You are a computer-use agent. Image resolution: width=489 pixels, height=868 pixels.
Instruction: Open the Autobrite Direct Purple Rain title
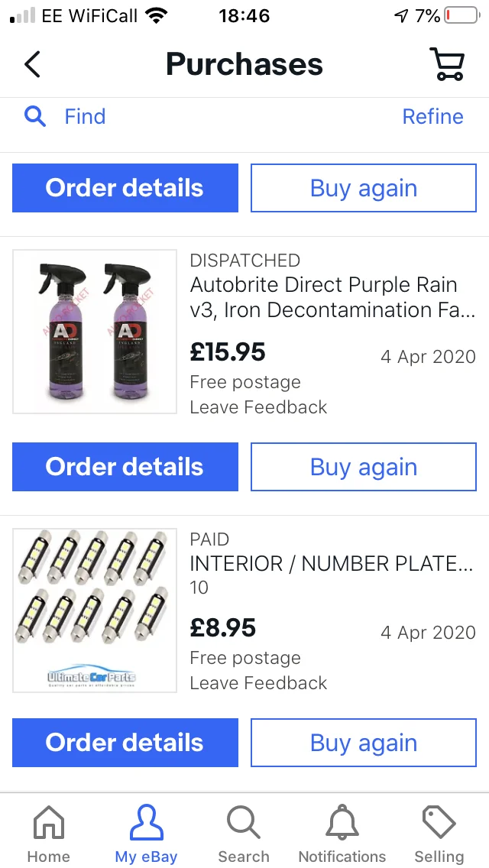click(332, 297)
